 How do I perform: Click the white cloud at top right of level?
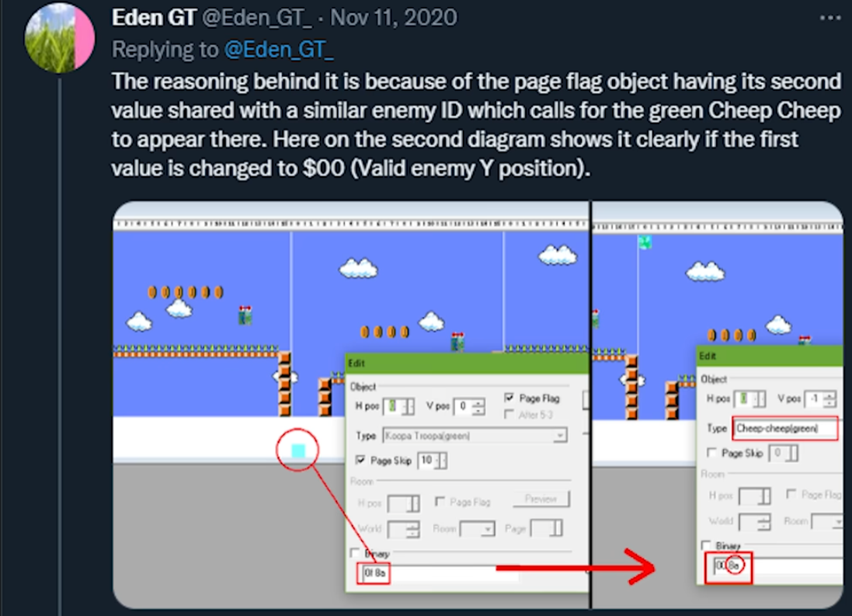coord(558,255)
